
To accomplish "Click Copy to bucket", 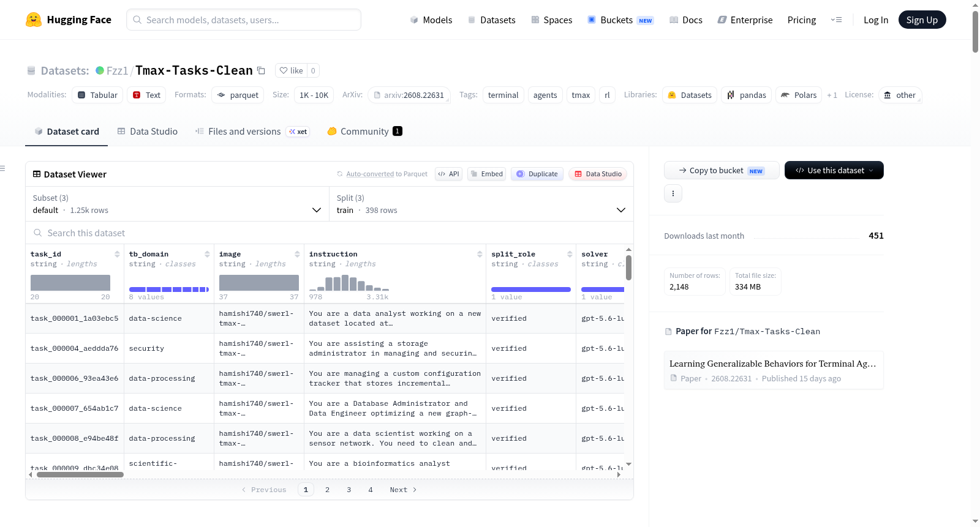I will pyautogui.click(x=722, y=170).
